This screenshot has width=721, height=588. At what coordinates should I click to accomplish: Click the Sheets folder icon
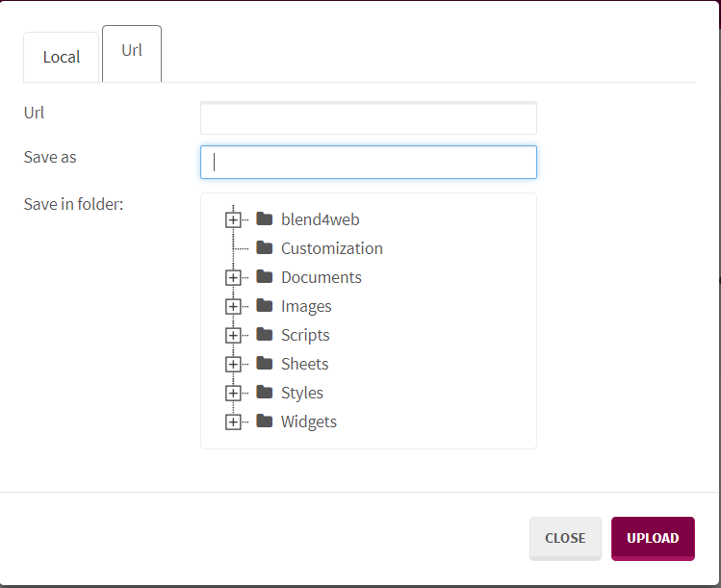[264, 364]
